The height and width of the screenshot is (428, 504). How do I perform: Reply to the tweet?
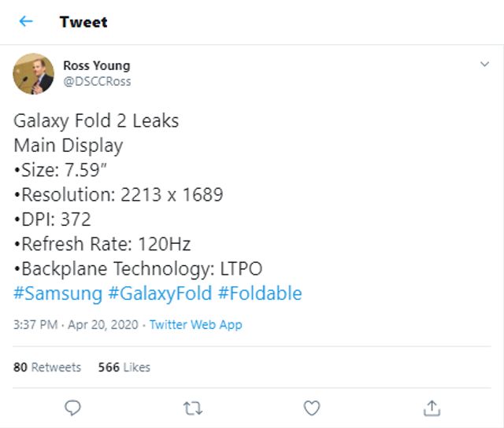73,407
